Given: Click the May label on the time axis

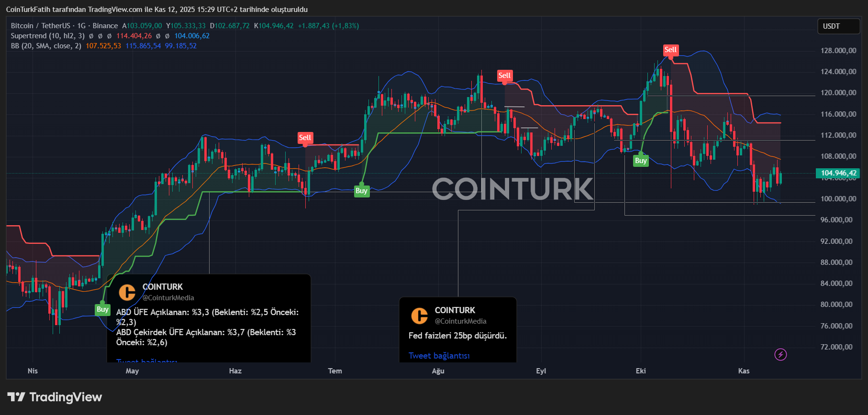Looking at the screenshot, I should coord(132,371).
